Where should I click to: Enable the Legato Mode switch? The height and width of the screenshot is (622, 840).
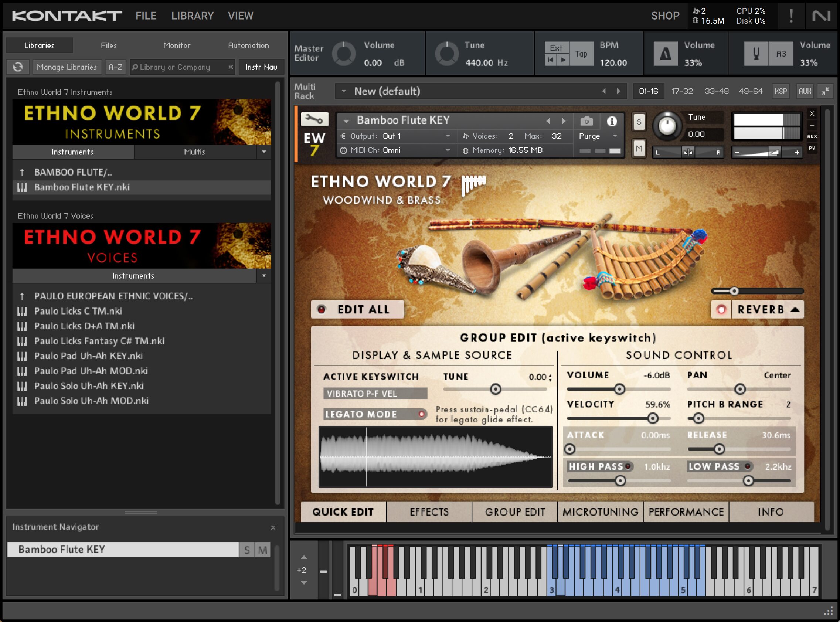pos(422,414)
